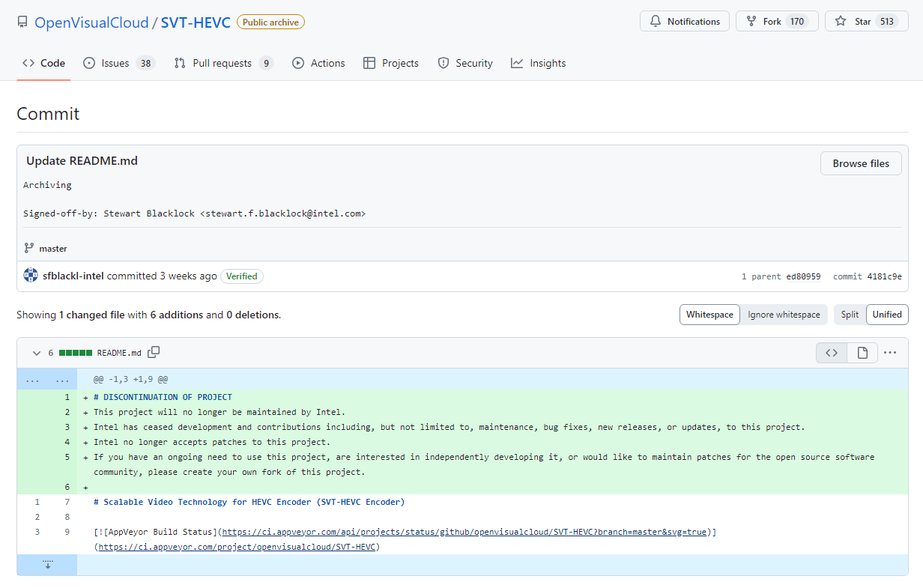The width and height of the screenshot is (923, 588).
Task: Expand the hidden lines below the diff
Action: pyautogui.click(x=47, y=565)
